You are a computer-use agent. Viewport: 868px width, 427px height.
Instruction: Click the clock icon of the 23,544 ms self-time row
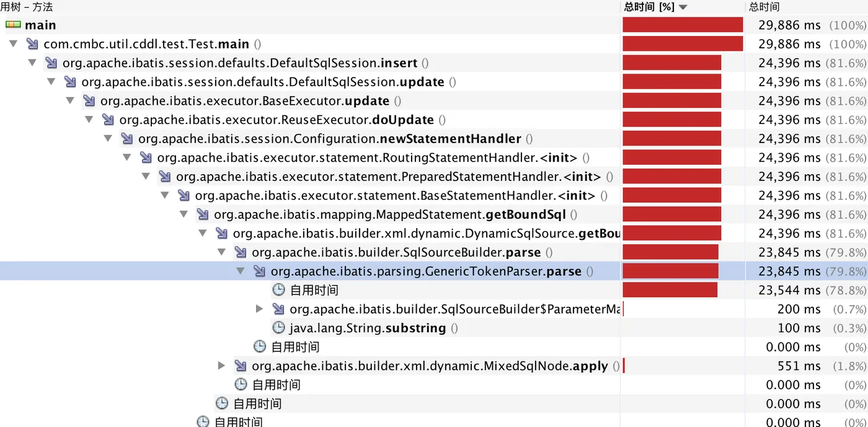pyautogui.click(x=279, y=290)
